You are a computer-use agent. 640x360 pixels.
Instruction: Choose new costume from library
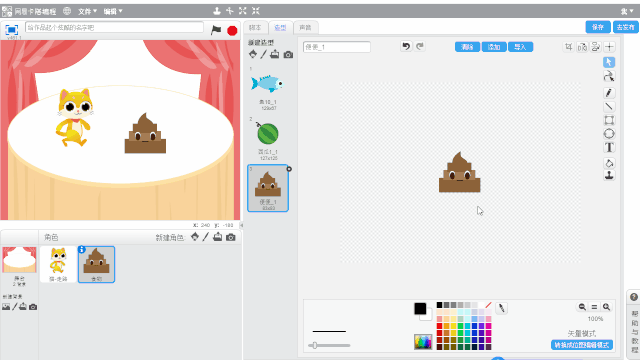point(253,54)
